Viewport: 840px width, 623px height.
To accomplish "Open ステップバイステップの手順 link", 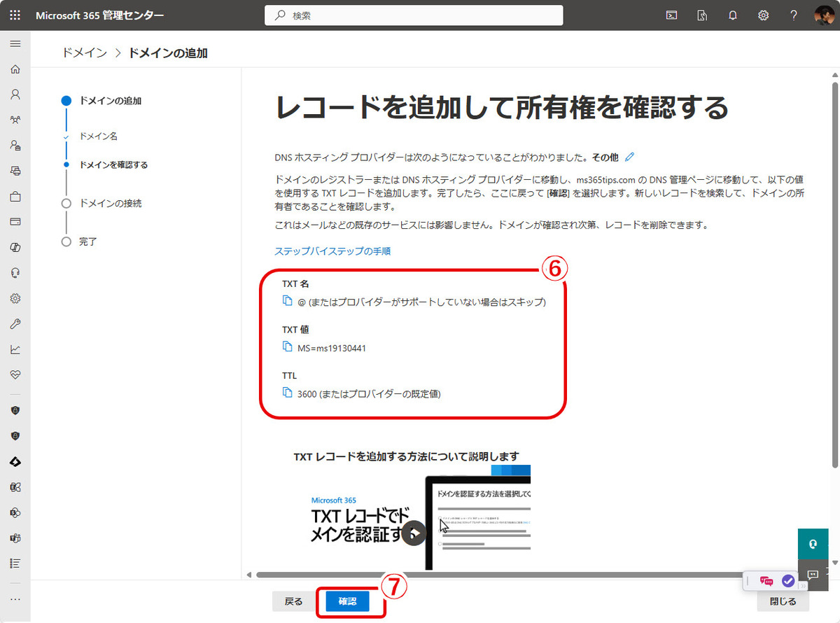I will 332,251.
